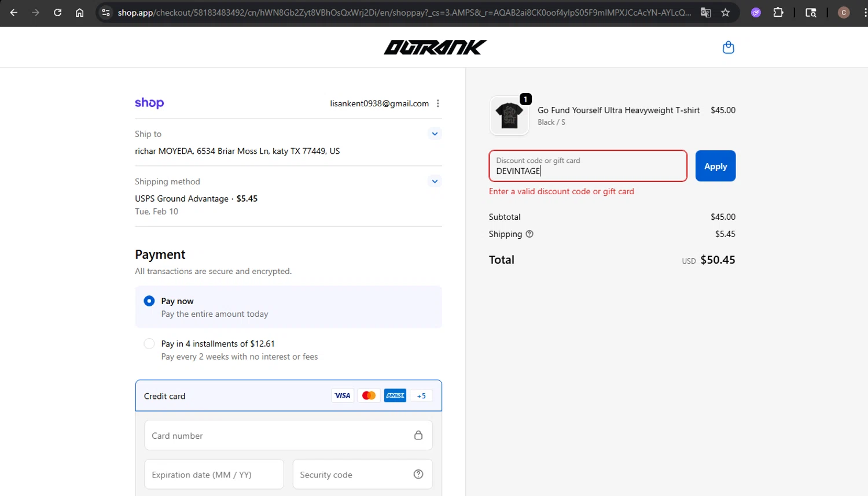Click the Tue, Feb 10 delivery date

pos(157,212)
